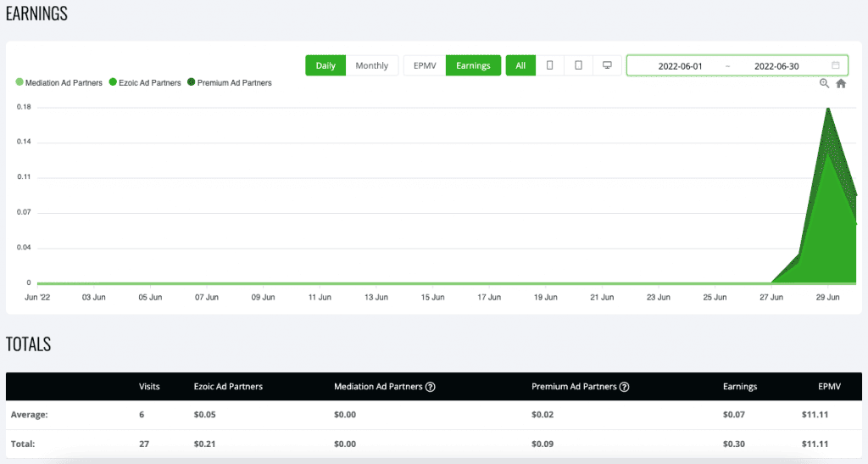This screenshot has width=868, height=464.
Task: Select the Daily view button
Action: coord(325,65)
